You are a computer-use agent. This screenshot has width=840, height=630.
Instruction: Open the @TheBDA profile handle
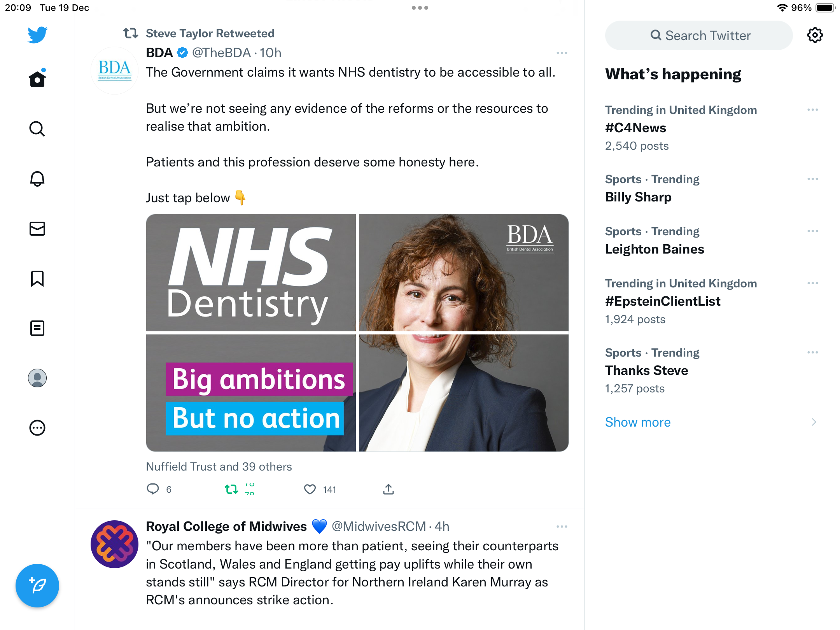(x=221, y=52)
